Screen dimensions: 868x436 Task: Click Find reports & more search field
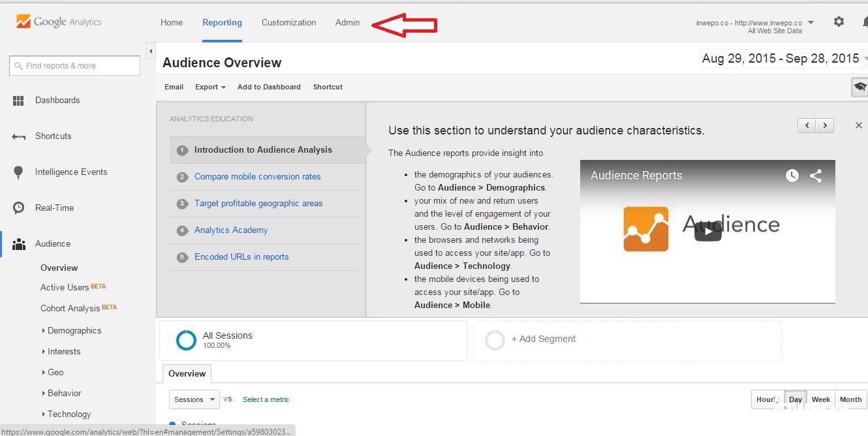pyautogui.click(x=75, y=66)
